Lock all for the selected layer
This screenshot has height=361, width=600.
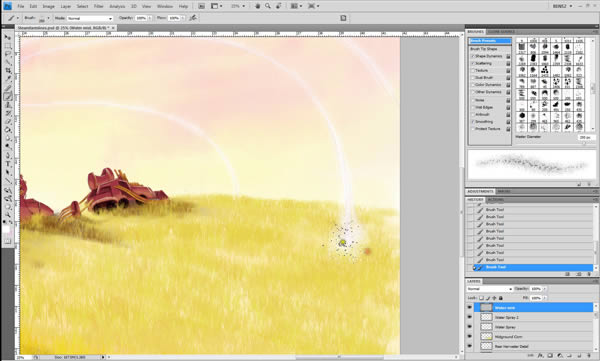coord(501,298)
